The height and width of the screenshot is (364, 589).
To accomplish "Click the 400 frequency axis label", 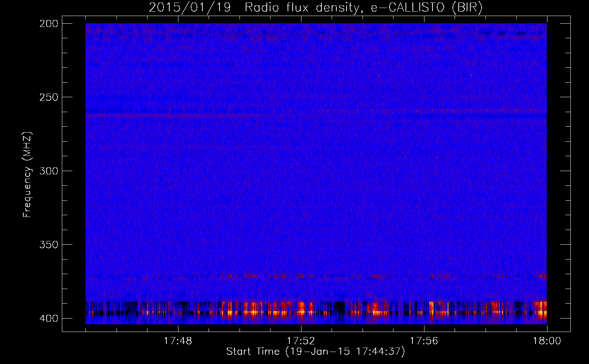I will coord(48,318).
